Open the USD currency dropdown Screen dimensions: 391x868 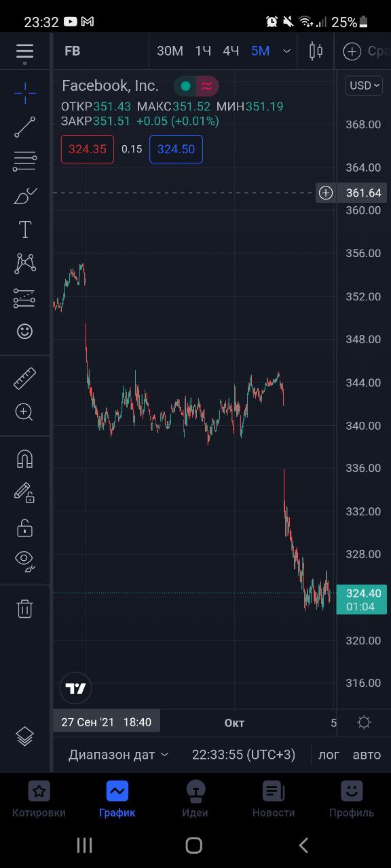364,85
